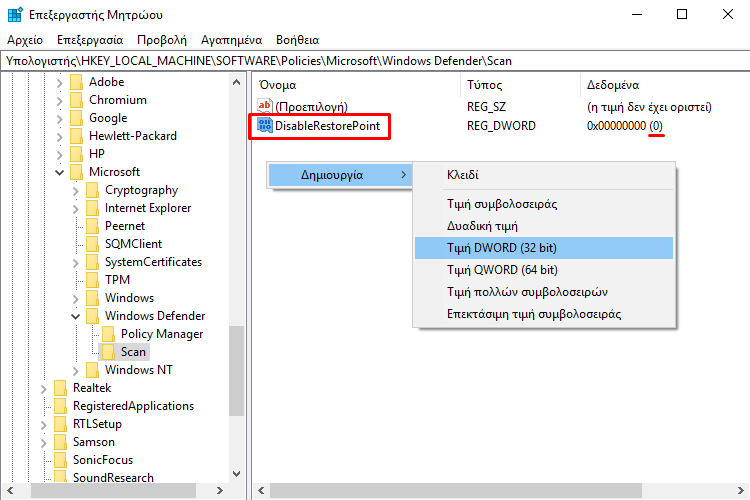Viewport: 750px width, 500px height.
Task: Click values pane horizontal scroll right arrow
Action: coord(740,490)
